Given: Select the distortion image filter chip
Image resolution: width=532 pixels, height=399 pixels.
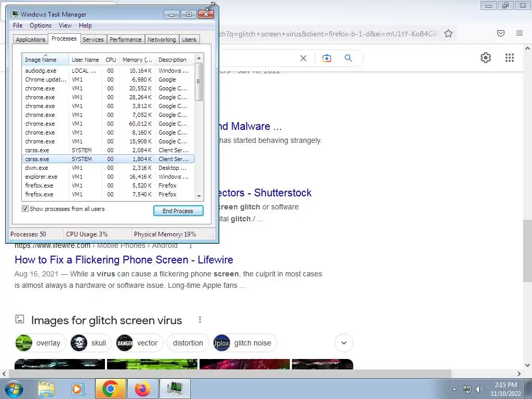Looking at the screenshot, I should [188, 343].
